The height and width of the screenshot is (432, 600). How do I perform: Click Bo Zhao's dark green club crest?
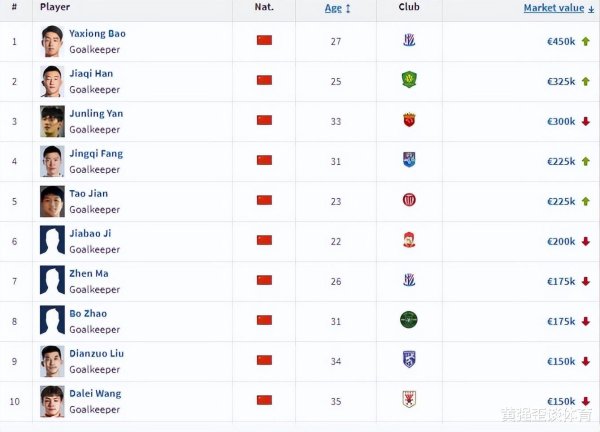[408, 320]
